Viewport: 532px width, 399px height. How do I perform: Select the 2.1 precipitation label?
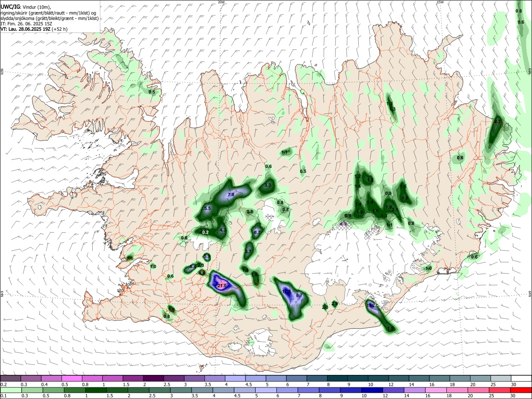click(395, 209)
